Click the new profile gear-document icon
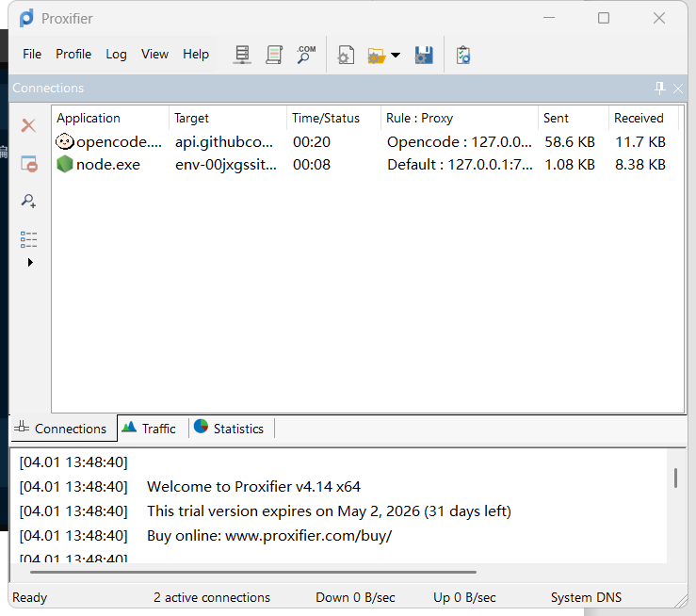This screenshot has height=616, width=696. point(346,55)
